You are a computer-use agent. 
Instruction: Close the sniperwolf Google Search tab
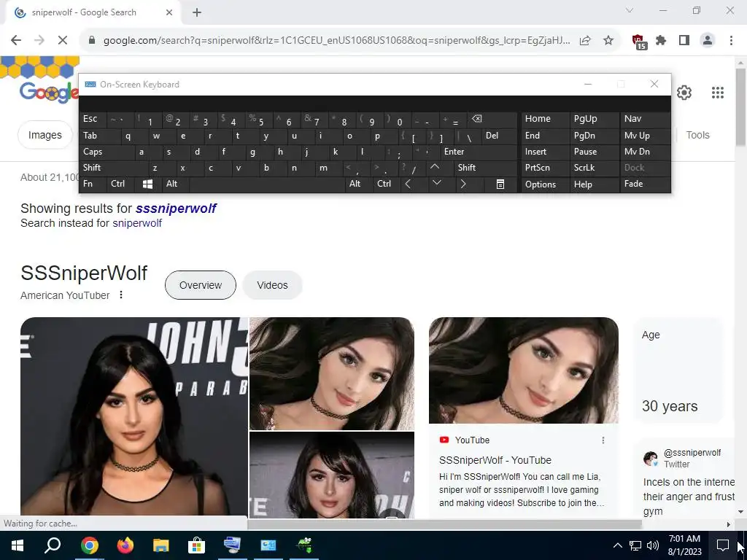(169, 13)
